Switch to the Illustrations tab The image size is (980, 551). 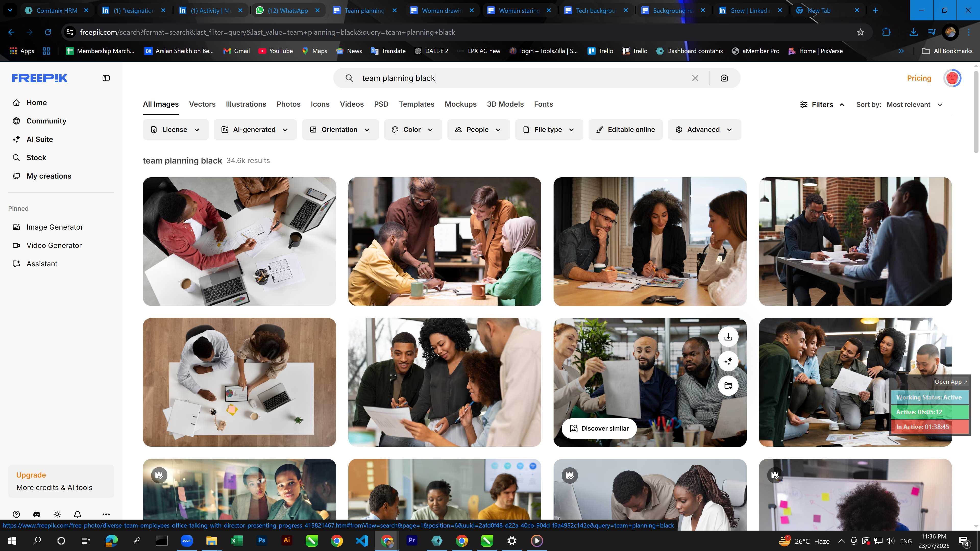point(246,104)
